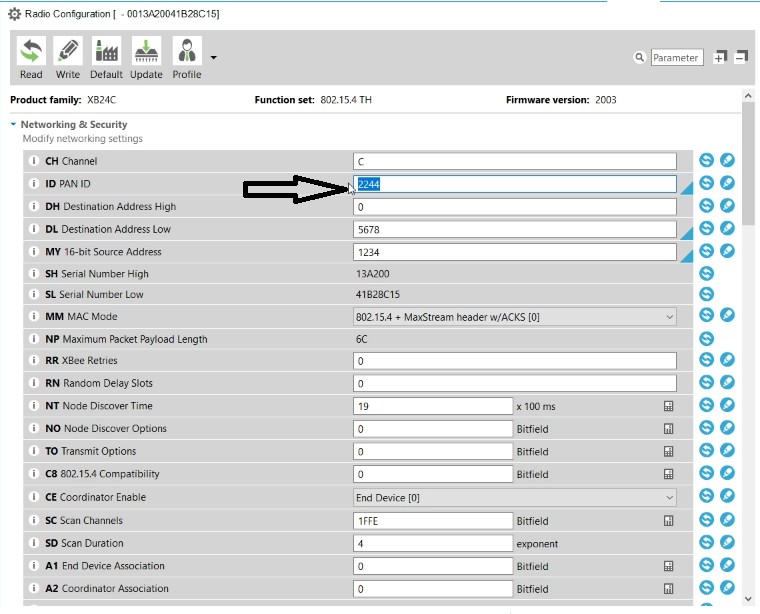The width and height of the screenshot is (760, 614).
Task: Show info for MM MAC Mode
Action: click(x=33, y=316)
